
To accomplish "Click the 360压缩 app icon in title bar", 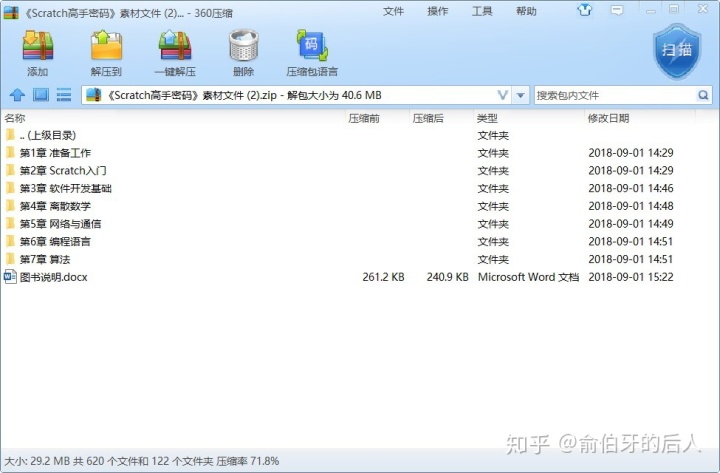I will point(11,12).
